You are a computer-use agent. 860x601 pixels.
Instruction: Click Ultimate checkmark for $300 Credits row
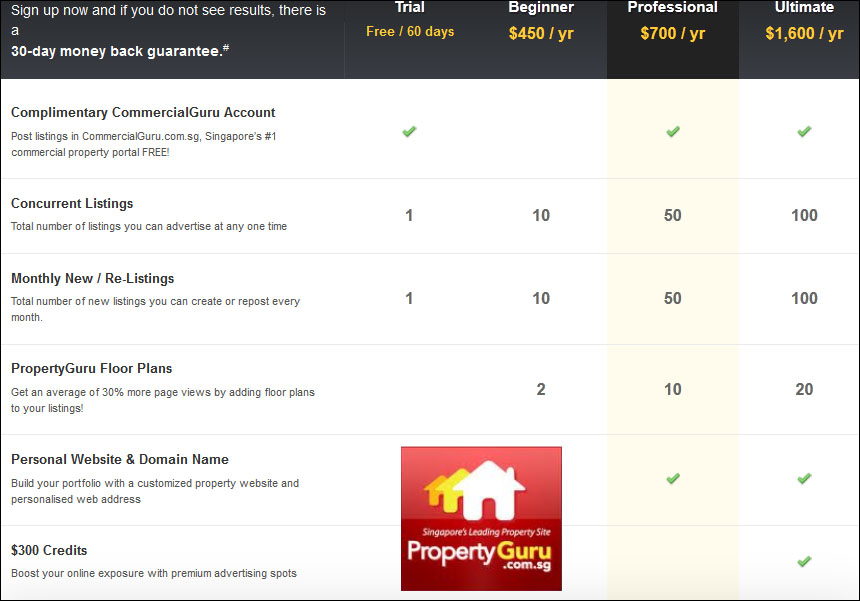(804, 562)
